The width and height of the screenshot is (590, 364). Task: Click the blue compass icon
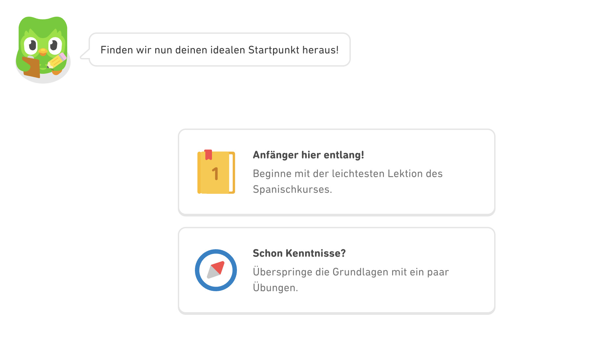tap(216, 271)
